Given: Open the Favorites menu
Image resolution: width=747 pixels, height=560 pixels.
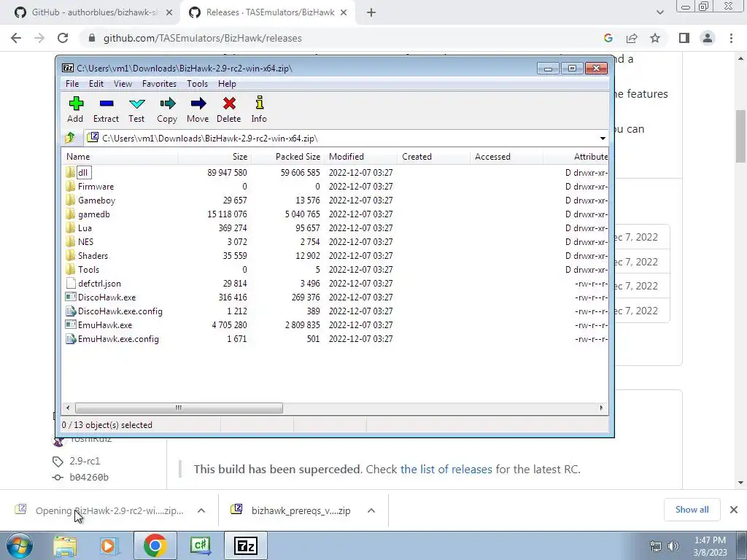Looking at the screenshot, I should click(159, 84).
